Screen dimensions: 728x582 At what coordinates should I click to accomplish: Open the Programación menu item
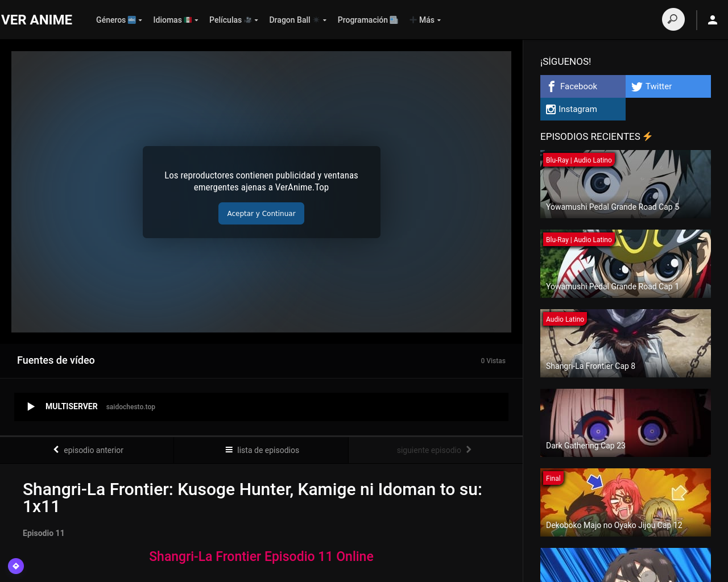pos(368,20)
